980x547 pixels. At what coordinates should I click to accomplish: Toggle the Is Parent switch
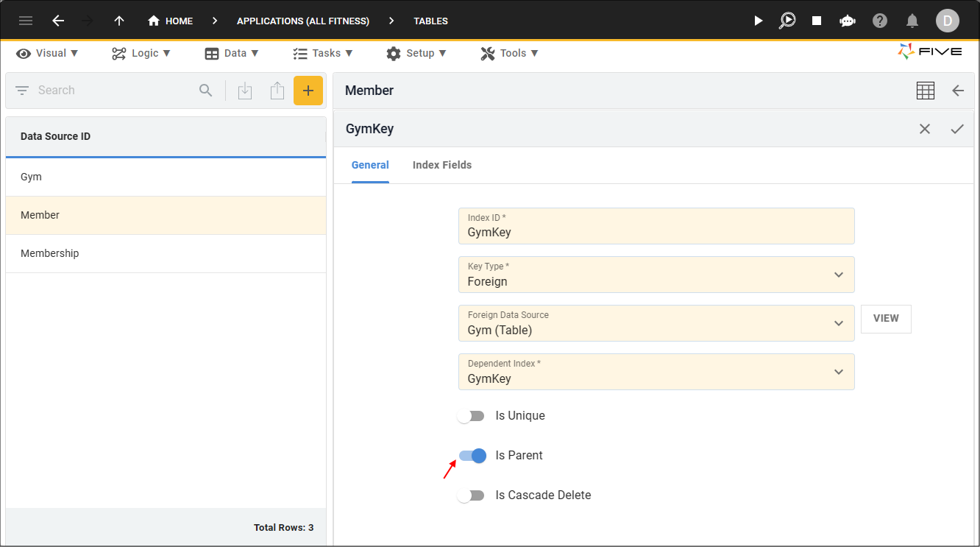tap(472, 456)
